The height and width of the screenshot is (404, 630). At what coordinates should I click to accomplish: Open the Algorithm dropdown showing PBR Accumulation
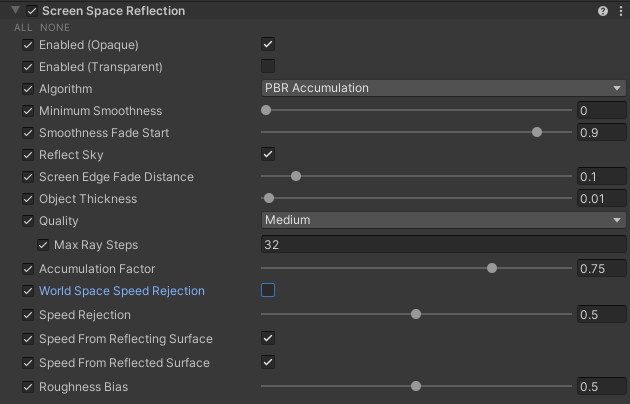442,88
